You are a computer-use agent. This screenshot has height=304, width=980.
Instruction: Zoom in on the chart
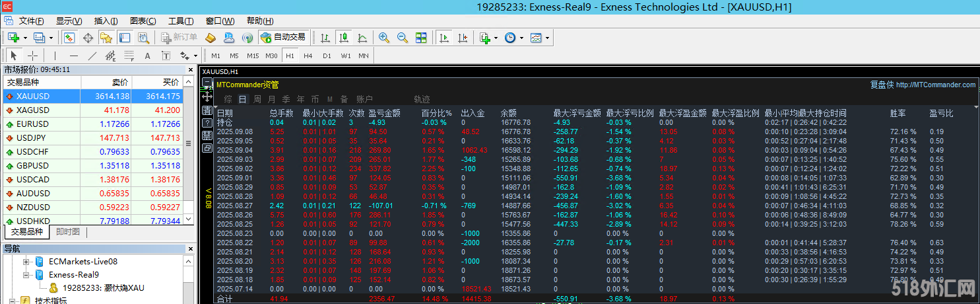(384, 38)
